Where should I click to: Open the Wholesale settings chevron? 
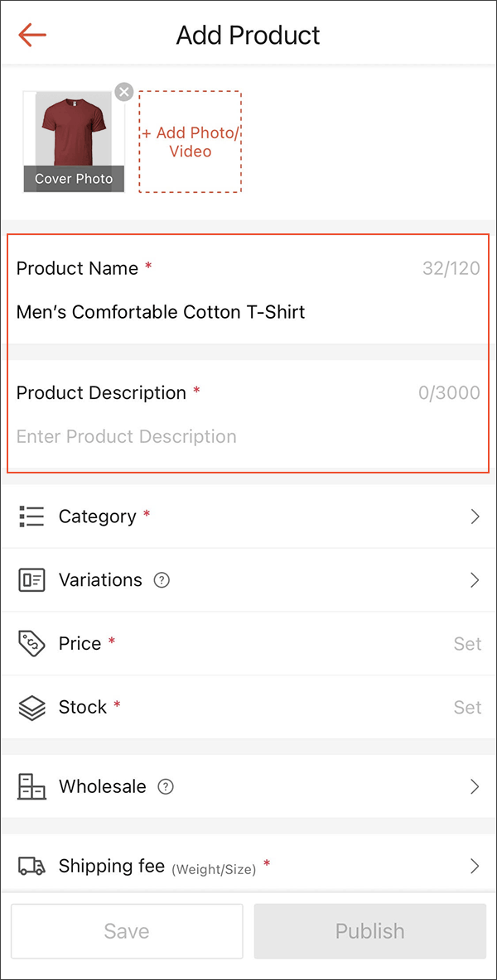(x=474, y=786)
